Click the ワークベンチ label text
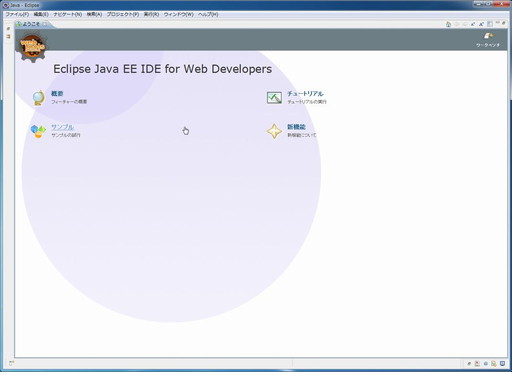This screenshot has height=372, width=512. point(488,45)
